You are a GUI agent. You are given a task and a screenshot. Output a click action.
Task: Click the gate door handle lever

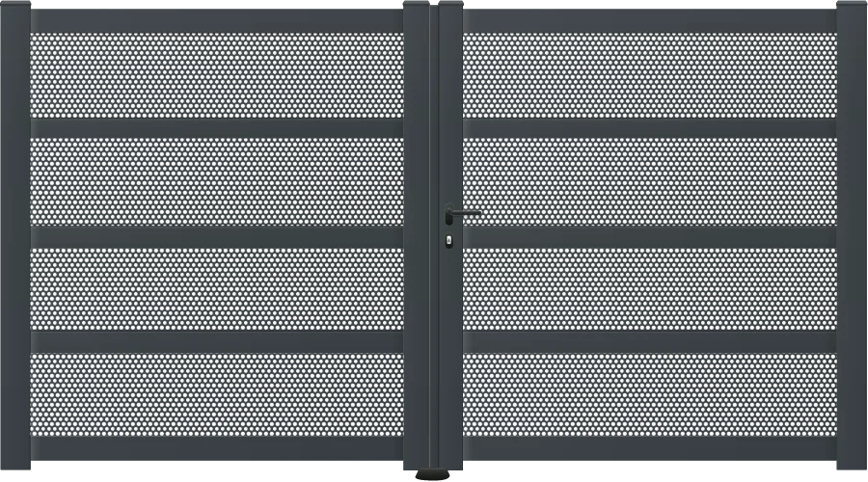pyautogui.click(x=464, y=212)
